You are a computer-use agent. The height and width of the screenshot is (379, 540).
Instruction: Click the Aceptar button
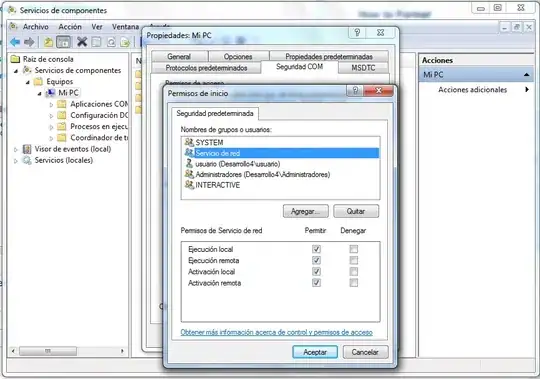(x=315, y=352)
